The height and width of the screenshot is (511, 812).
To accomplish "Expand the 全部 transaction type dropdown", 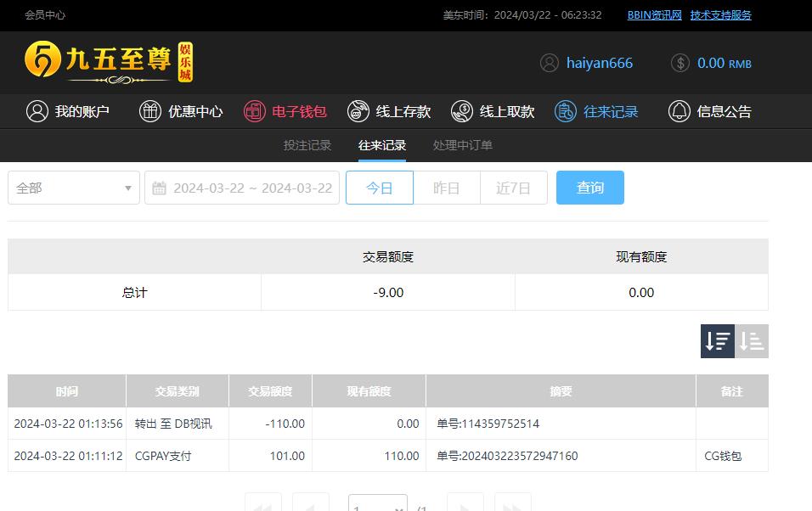I will click(74, 188).
